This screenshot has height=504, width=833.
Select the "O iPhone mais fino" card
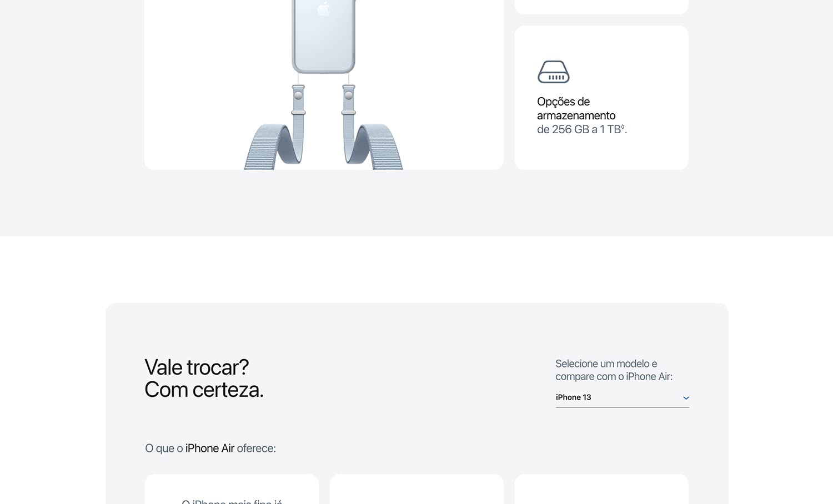(x=232, y=491)
